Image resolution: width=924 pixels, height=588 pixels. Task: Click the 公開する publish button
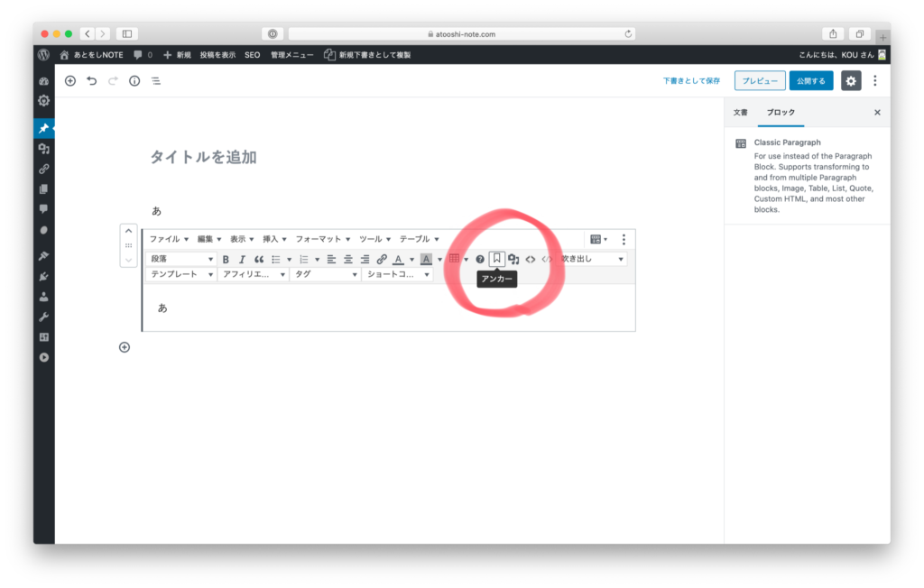[x=811, y=80]
